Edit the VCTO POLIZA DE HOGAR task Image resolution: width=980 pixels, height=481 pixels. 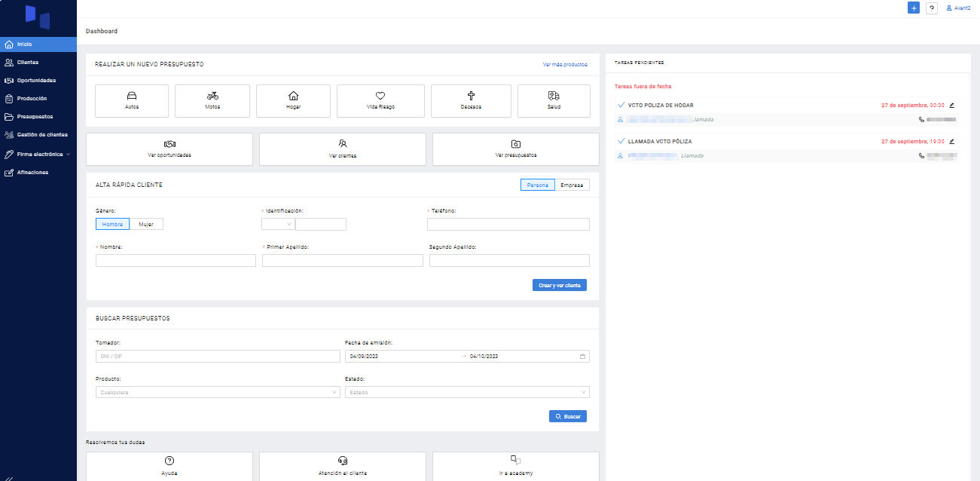point(952,105)
